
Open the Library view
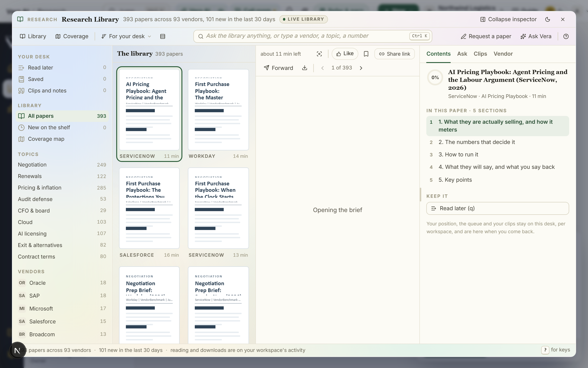(33, 36)
